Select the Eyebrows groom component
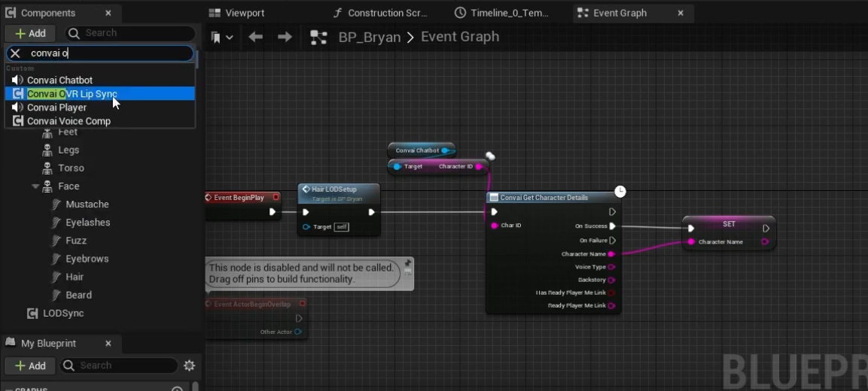The width and height of the screenshot is (868, 391). (87, 259)
